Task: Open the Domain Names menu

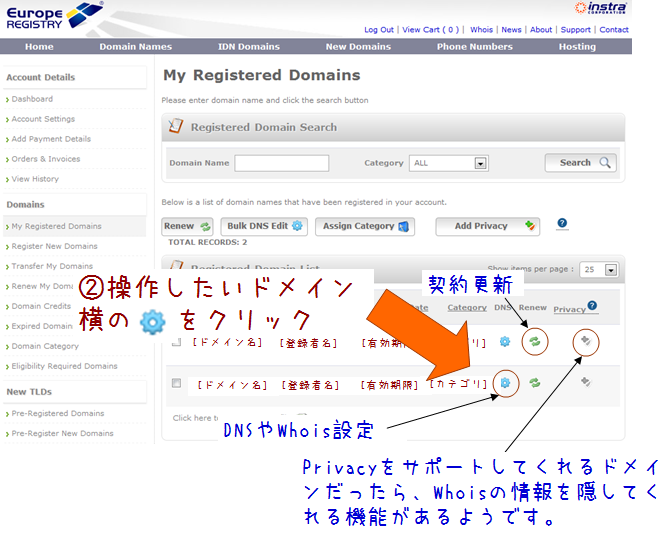Action: (135, 47)
